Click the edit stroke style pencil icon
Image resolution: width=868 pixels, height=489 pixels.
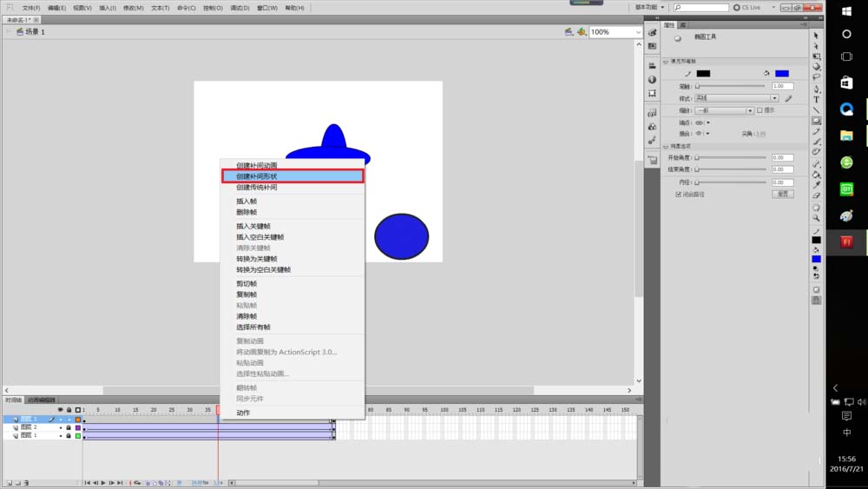(788, 98)
